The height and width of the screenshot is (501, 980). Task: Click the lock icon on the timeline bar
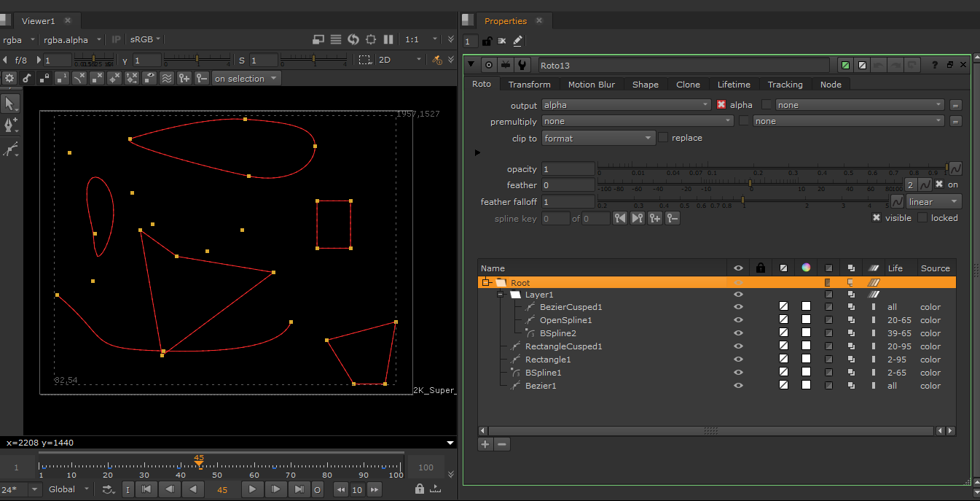coord(420,489)
